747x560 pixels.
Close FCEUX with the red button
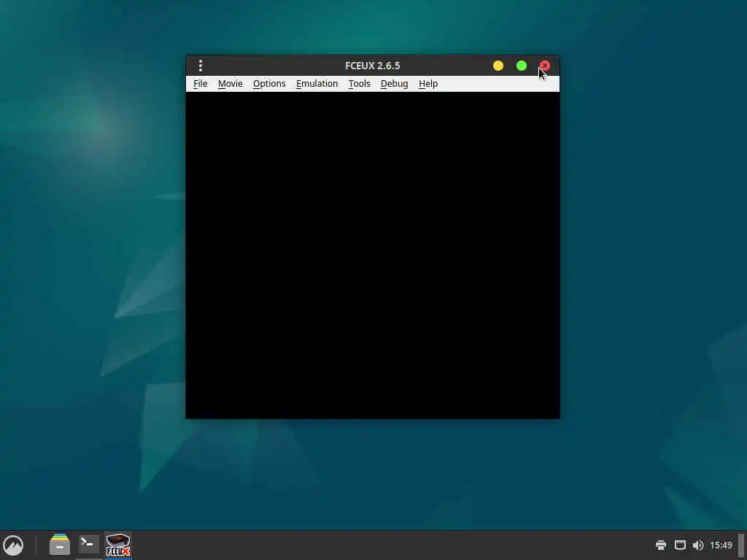pos(544,66)
